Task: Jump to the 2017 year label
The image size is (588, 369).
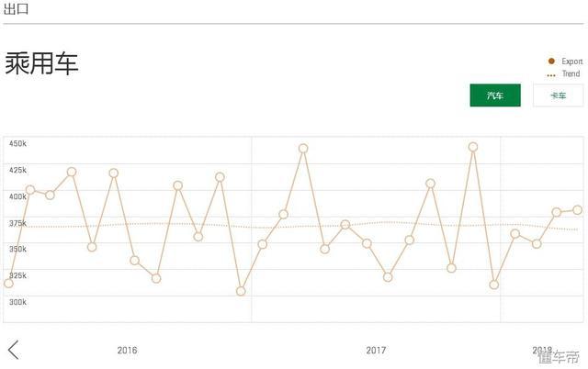Action: coord(376,350)
